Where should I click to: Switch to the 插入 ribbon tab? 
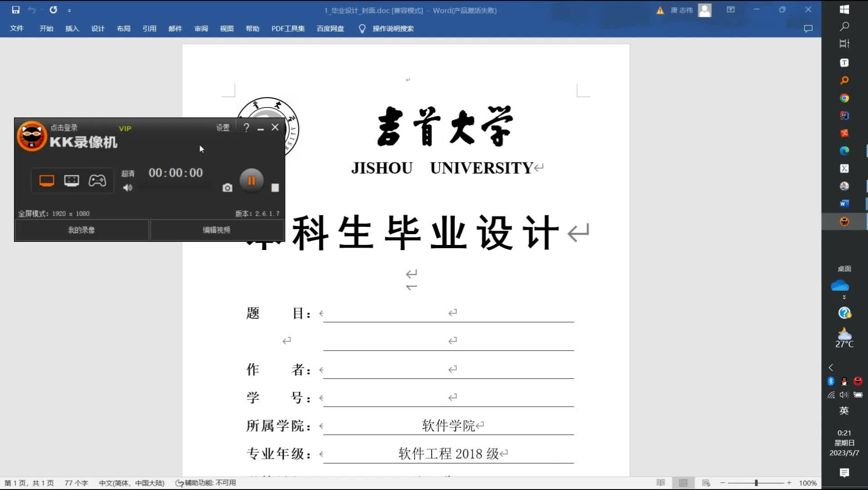[72, 29]
